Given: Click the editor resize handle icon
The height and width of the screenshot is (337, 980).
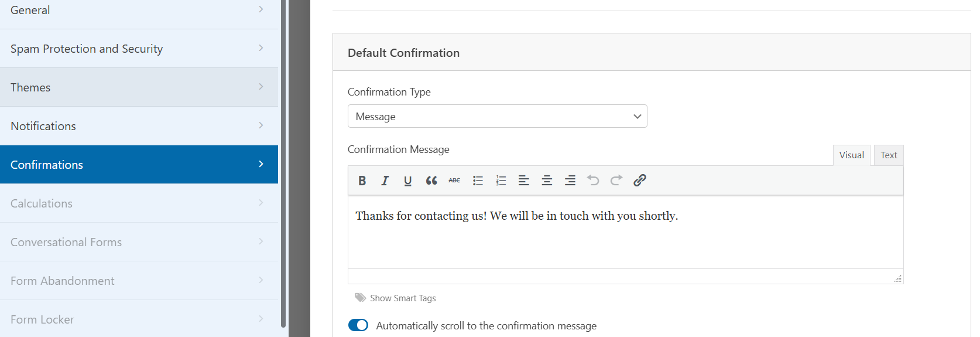Looking at the screenshot, I should [x=898, y=278].
